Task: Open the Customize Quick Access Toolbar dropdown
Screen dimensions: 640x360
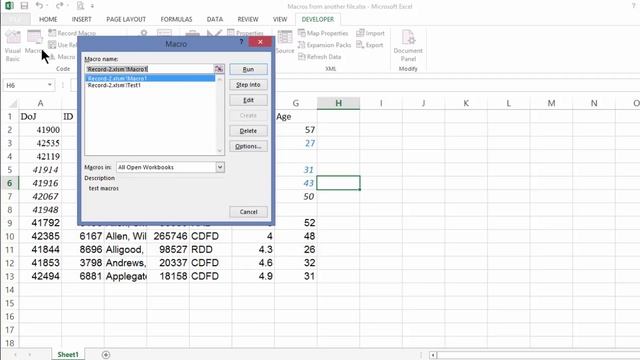Action: pos(92,6)
